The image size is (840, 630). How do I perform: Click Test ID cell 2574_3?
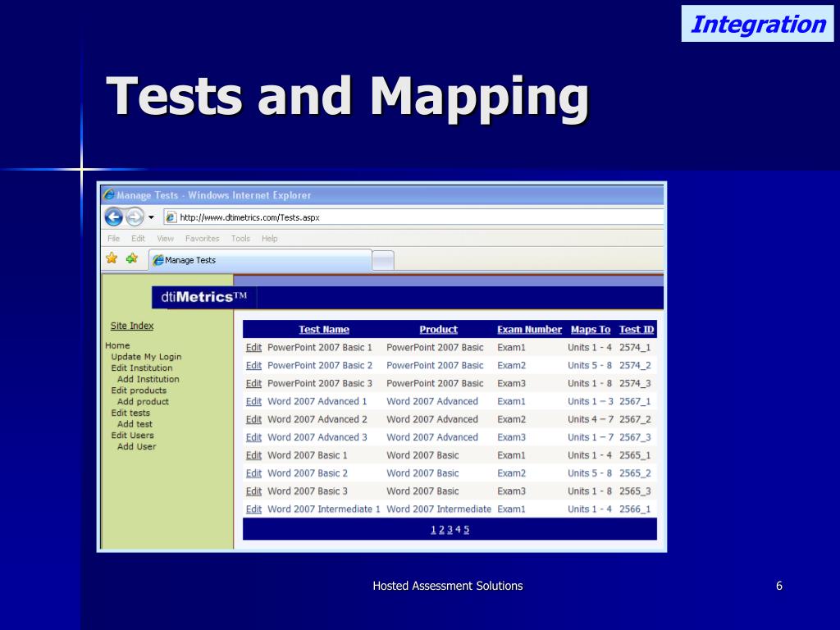(x=635, y=384)
